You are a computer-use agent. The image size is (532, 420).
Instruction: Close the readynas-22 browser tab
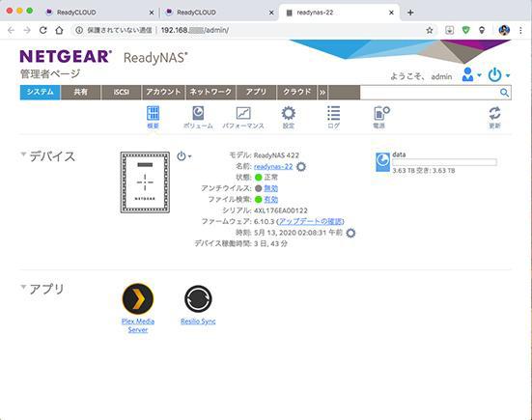pos(391,13)
